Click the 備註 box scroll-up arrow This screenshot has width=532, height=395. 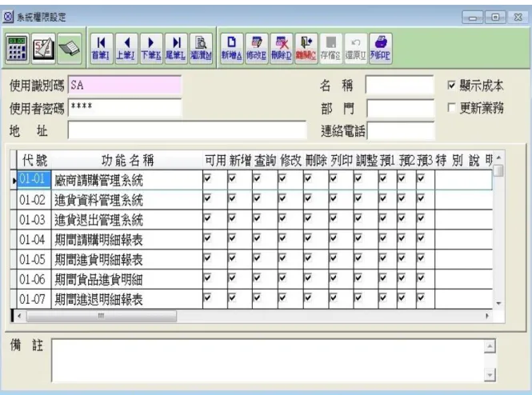coord(490,346)
